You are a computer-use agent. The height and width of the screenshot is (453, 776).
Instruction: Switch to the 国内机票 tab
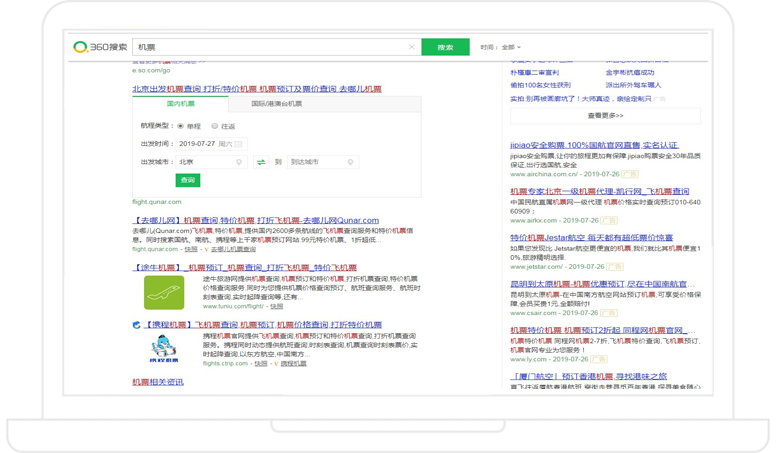point(181,104)
